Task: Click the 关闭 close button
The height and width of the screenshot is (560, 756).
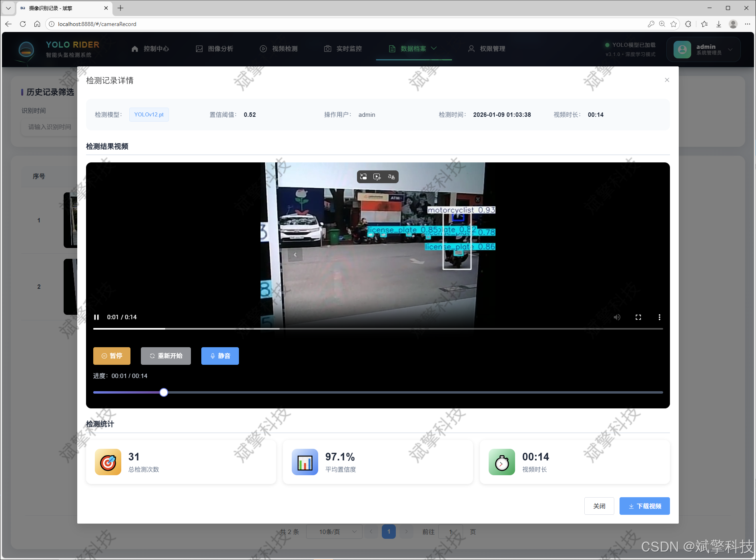Action: click(x=599, y=506)
